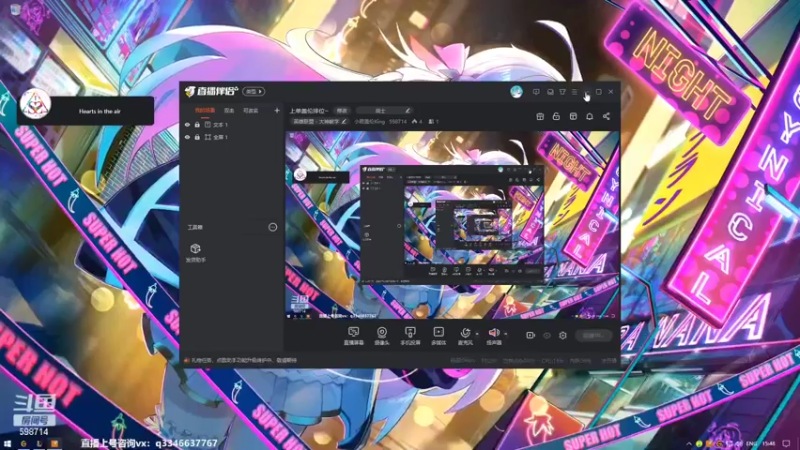This screenshot has width=800, height=450.
Task: Hide the 全屏 1 source layer
Action: click(x=187, y=137)
